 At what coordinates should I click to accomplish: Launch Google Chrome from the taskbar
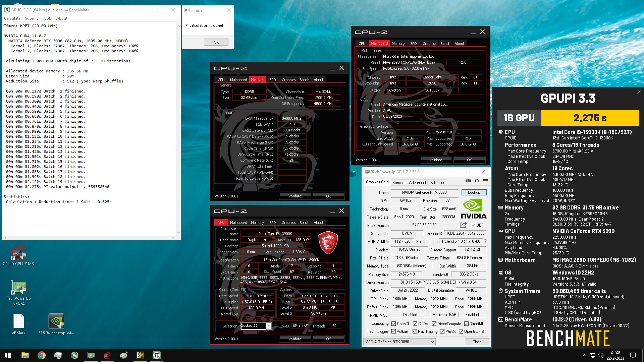click(x=42, y=355)
